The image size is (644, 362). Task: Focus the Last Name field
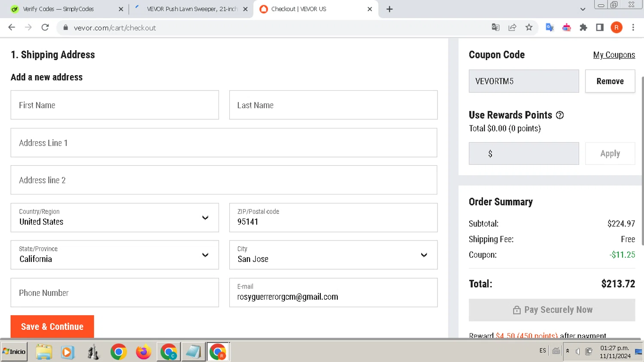click(x=333, y=105)
